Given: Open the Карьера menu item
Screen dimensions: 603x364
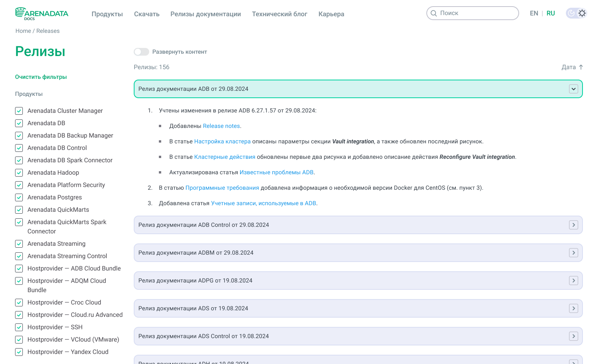Looking at the screenshot, I should click(331, 14).
